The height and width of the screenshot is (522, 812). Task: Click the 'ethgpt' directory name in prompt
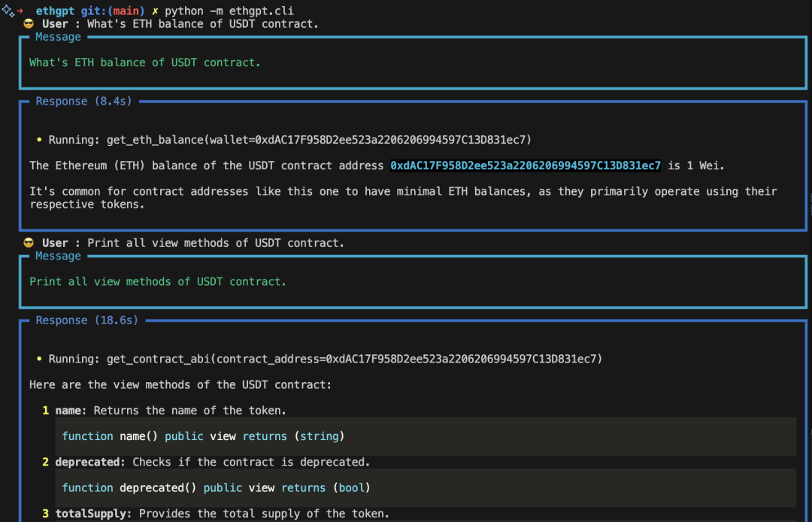[x=55, y=11]
